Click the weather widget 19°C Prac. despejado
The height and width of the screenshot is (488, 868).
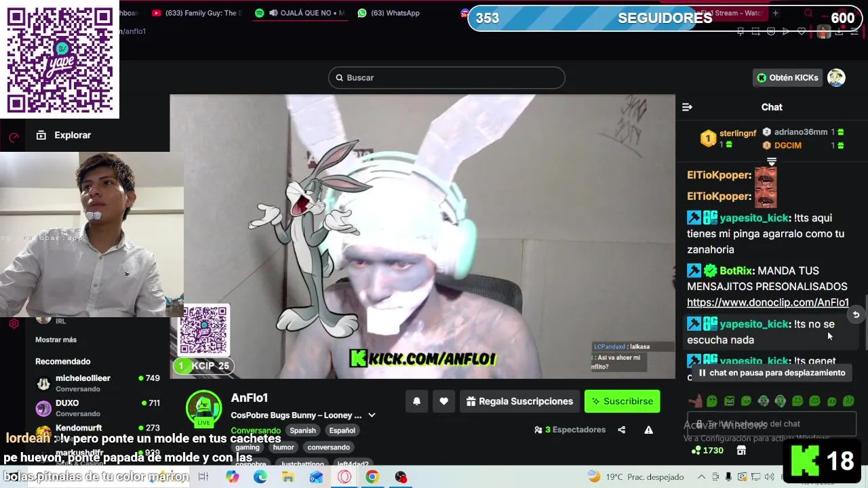[635, 477]
